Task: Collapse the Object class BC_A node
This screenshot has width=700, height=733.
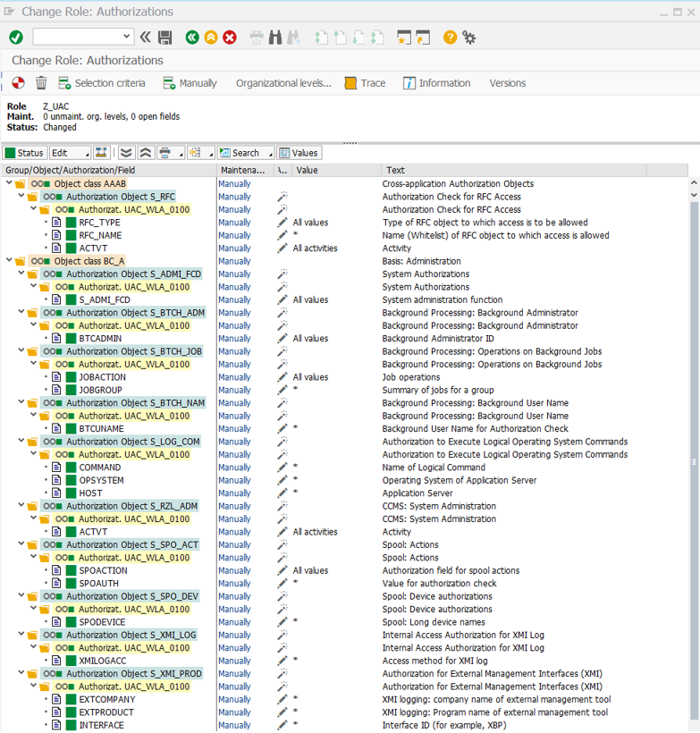Action: coord(10,261)
